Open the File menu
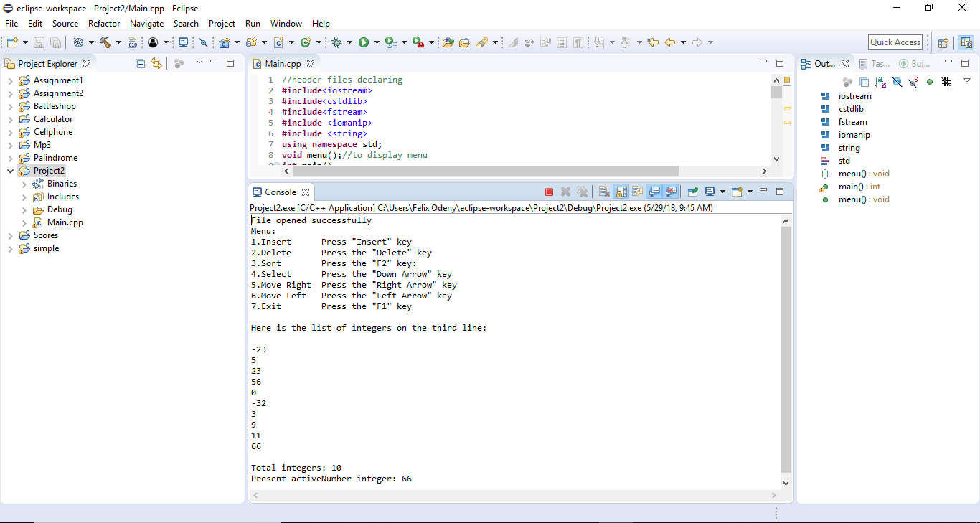The image size is (980, 523). (x=11, y=24)
